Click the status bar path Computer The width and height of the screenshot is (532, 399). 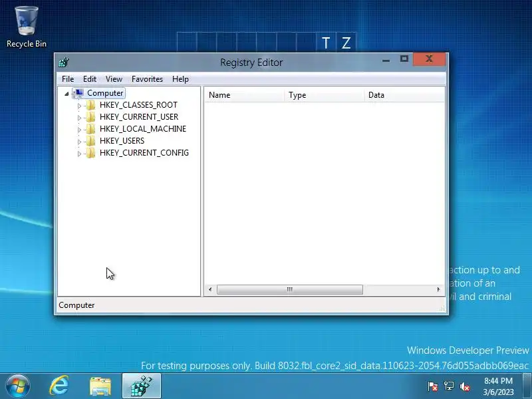76,305
